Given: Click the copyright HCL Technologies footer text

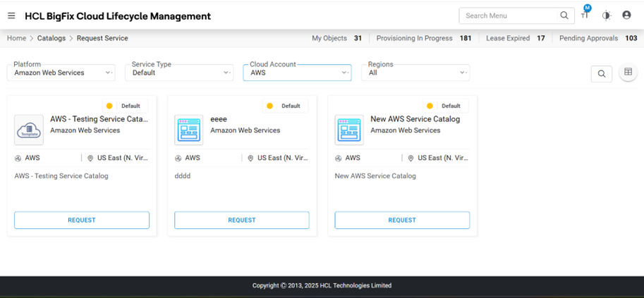Looking at the screenshot, I should 322,285.
